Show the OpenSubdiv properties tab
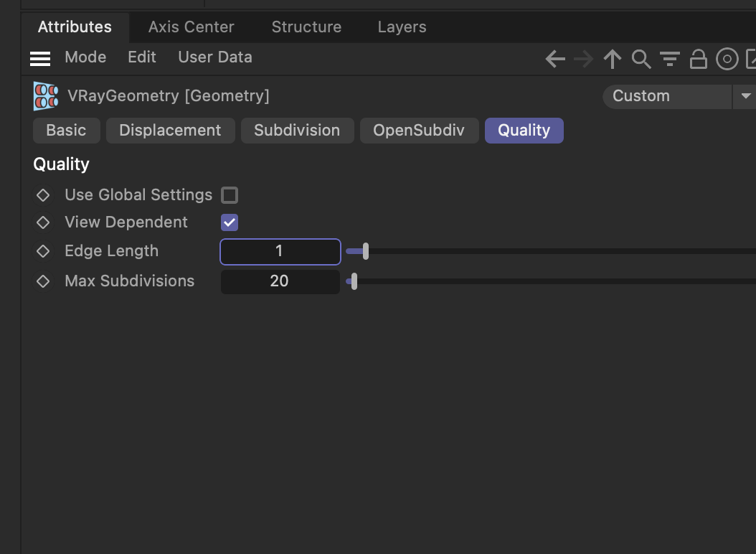 [419, 131]
